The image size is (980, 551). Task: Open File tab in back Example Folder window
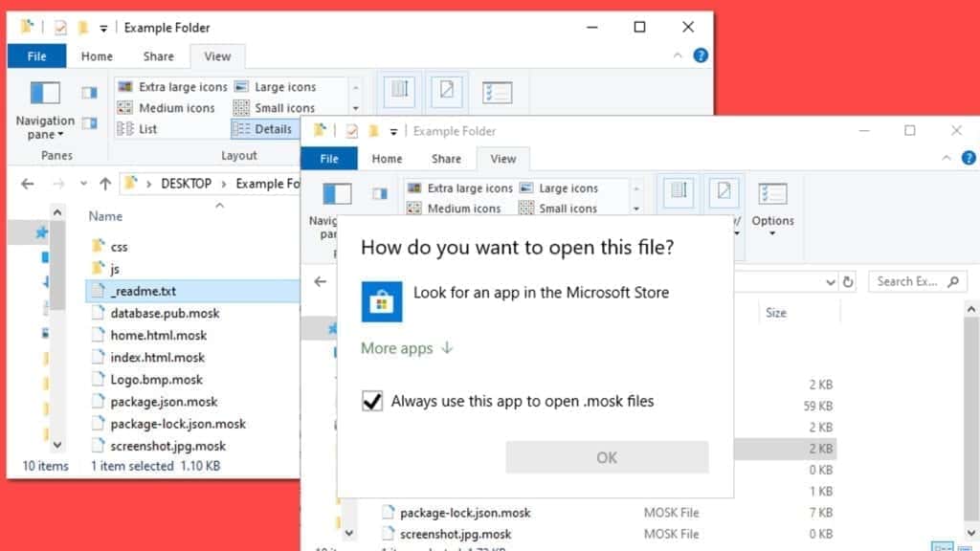pyautogui.click(x=36, y=56)
